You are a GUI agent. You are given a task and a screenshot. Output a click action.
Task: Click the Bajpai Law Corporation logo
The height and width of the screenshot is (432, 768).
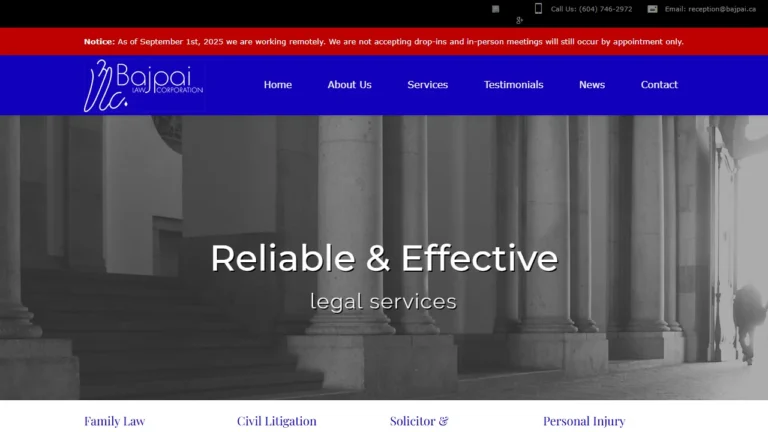point(143,86)
